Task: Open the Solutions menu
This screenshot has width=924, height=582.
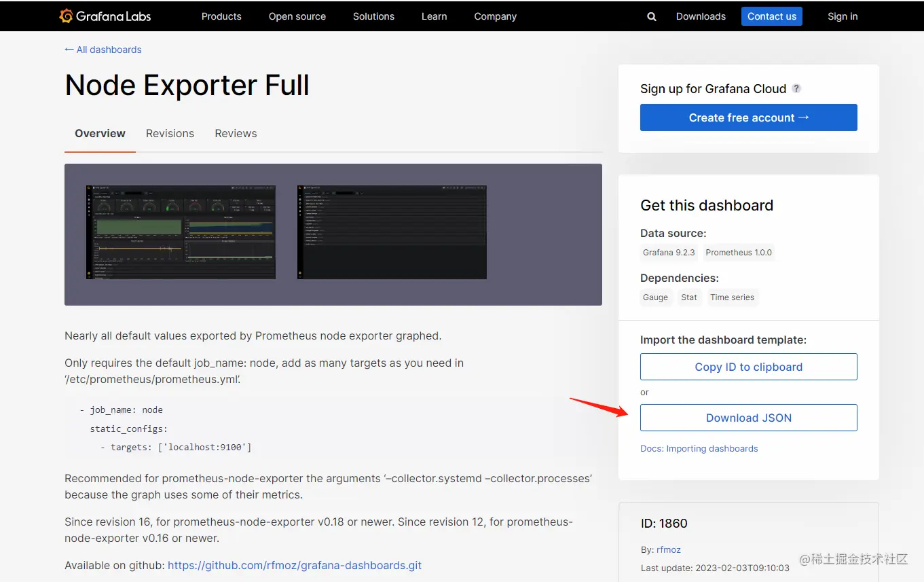Action: [x=373, y=16]
